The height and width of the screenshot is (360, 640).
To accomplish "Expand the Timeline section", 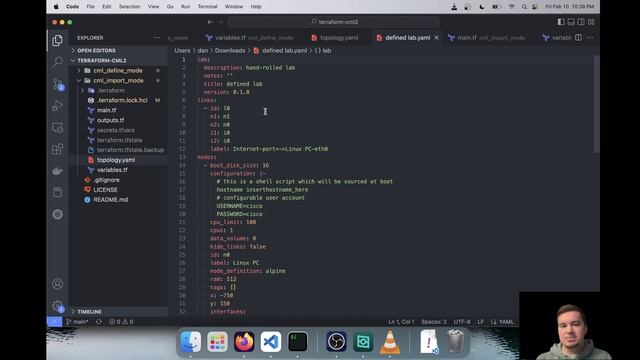I will click(89, 311).
